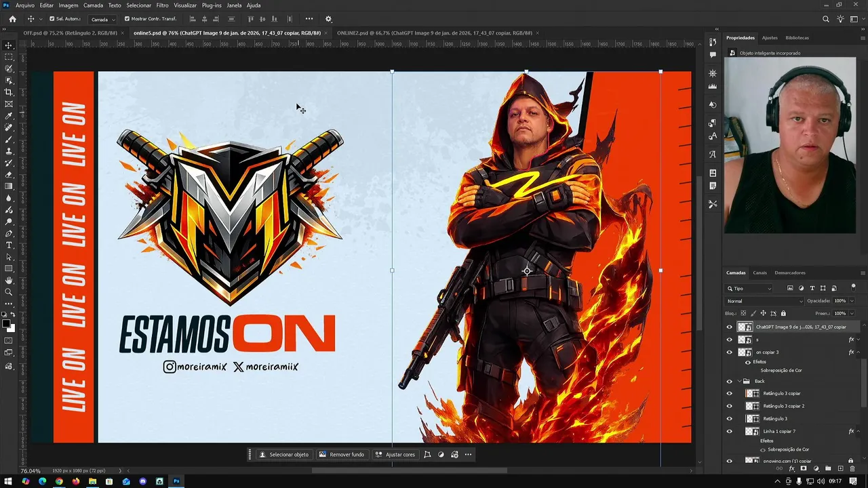Viewport: 868px width, 488px height.
Task: Select the Brush tool
Action: [x=9, y=139]
